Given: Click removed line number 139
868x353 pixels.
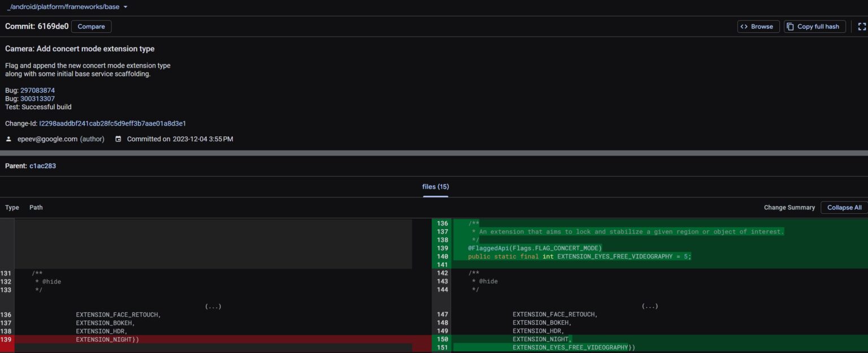Looking at the screenshot, I should tap(6, 339).
